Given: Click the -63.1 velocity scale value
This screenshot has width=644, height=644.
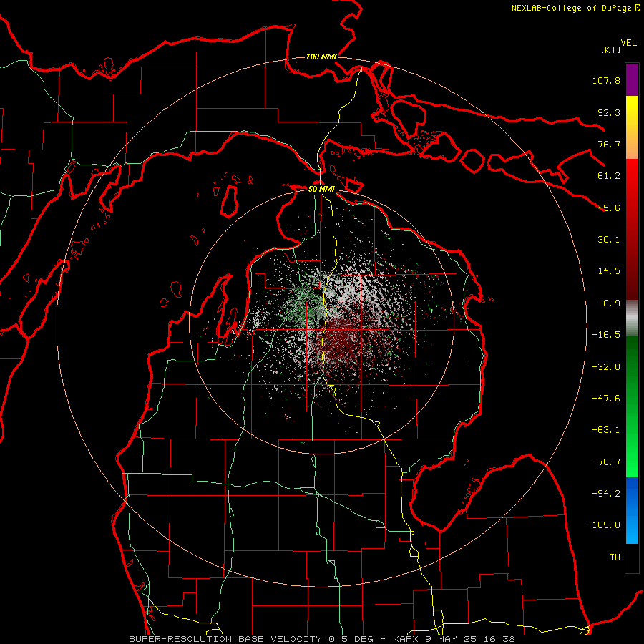Looking at the screenshot, I should coord(606,430).
